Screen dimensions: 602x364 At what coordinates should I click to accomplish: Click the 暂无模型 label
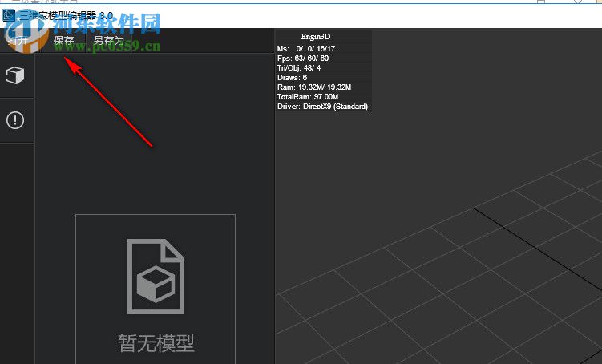(156, 343)
